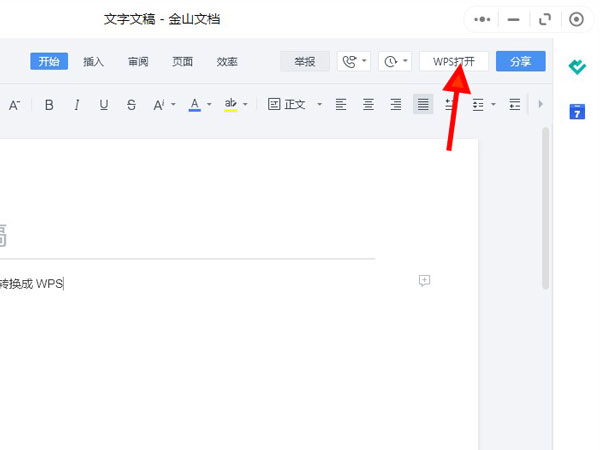Click the vertical document scrollbar
This screenshot has height=450, width=600.
coord(546,208)
